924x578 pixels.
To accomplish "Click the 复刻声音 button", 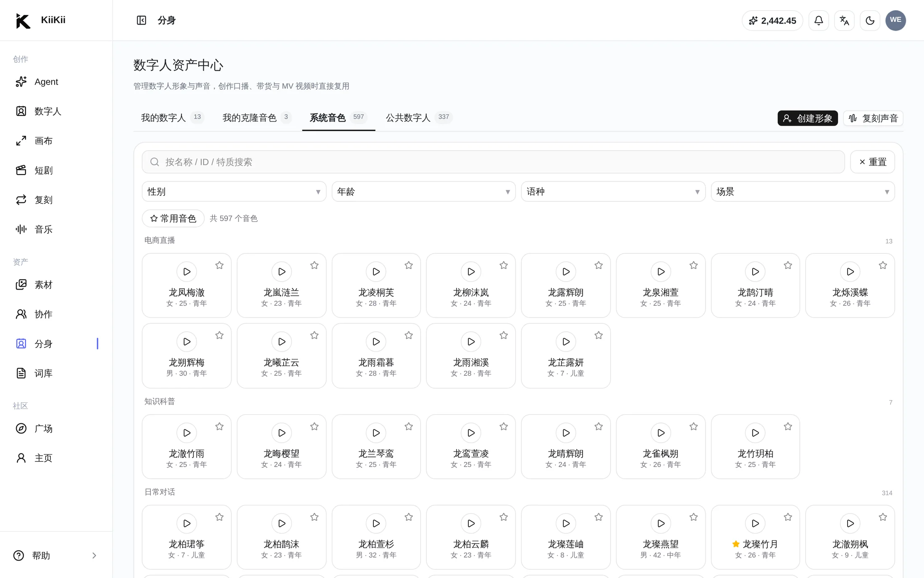I will coord(873,118).
